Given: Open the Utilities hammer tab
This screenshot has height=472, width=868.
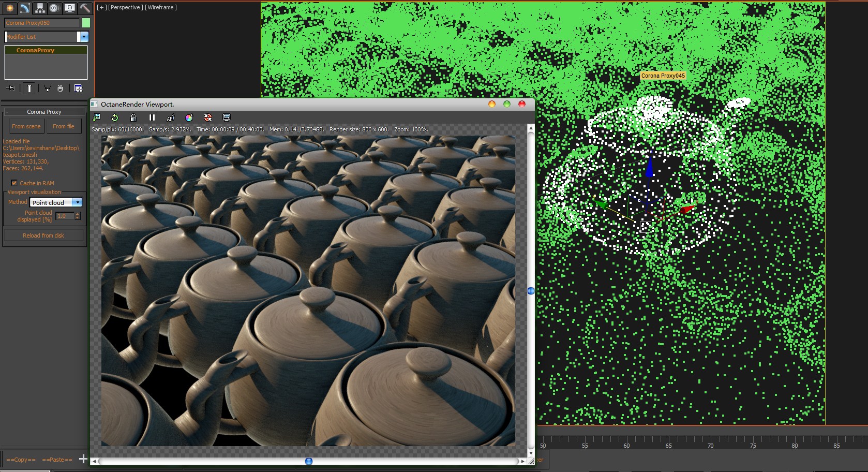Looking at the screenshot, I should coord(84,8).
